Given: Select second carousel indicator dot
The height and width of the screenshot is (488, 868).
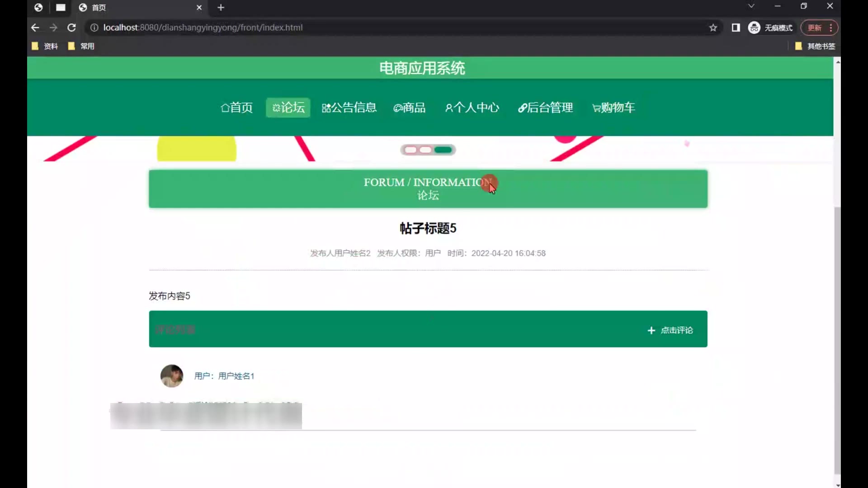Looking at the screenshot, I should tap(425, 150).
